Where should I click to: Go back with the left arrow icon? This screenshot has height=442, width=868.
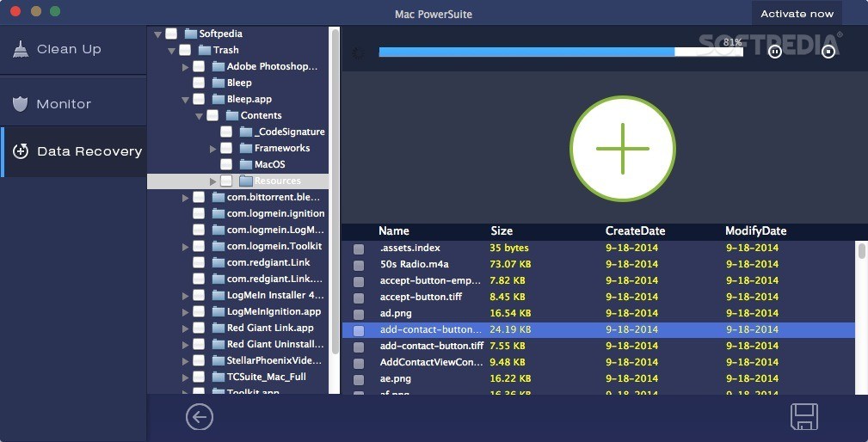[200, 416]
